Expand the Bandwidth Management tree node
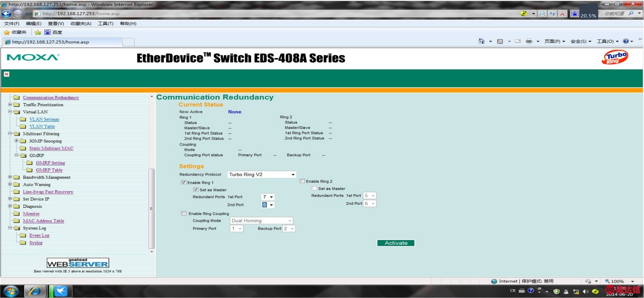This screenshot has width=644, height=298. (x=10, y=177)
